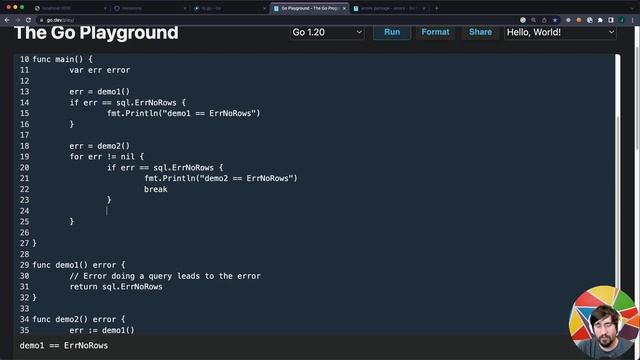
Task: Click 'fmt.Println("demo2 == ErrNoRows")' line
Action: 221,178
